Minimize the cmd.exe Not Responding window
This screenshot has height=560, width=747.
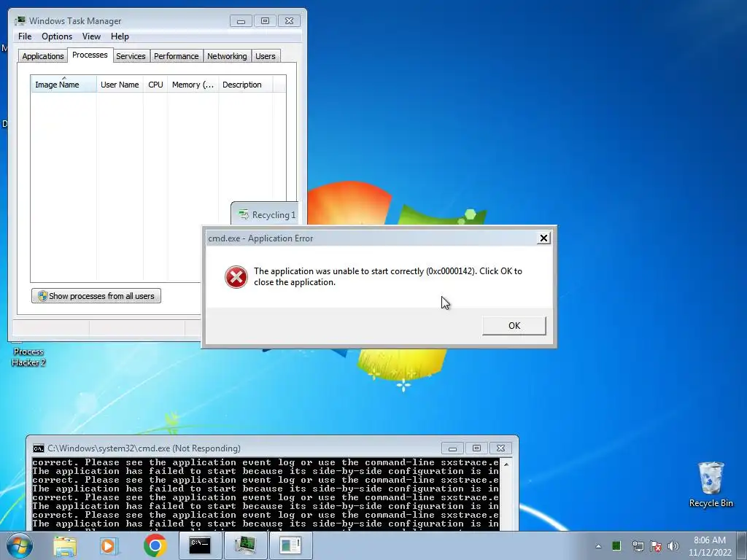[x=452, y=448]
